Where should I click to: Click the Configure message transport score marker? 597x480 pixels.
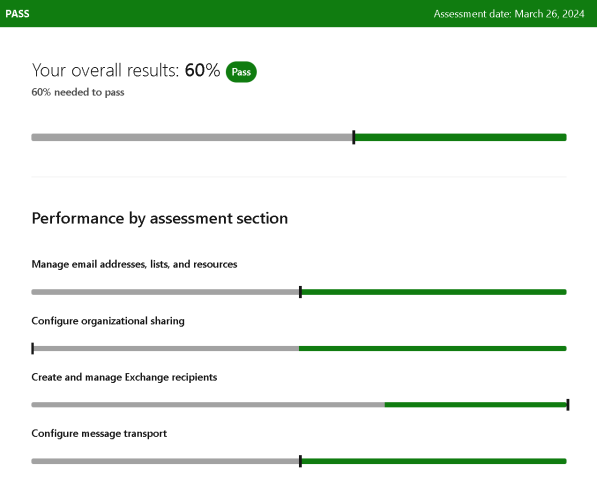click(300, 461)
